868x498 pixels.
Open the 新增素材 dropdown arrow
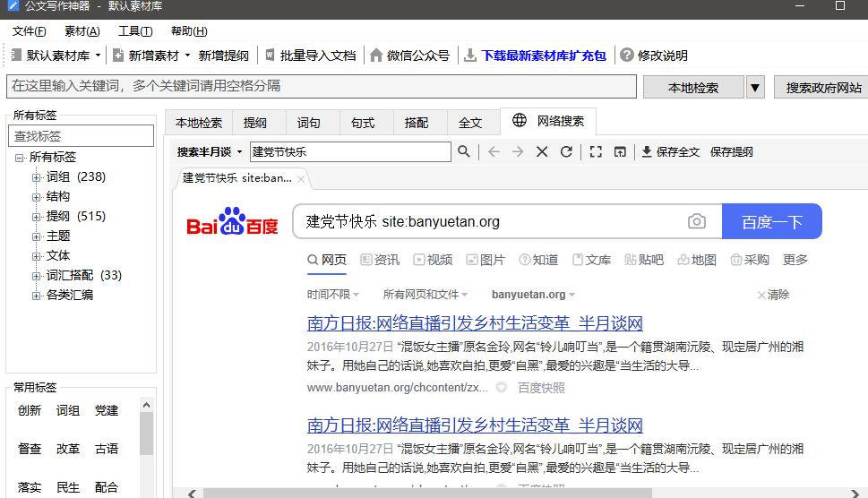pyautogui.click(x=187, y=56)
